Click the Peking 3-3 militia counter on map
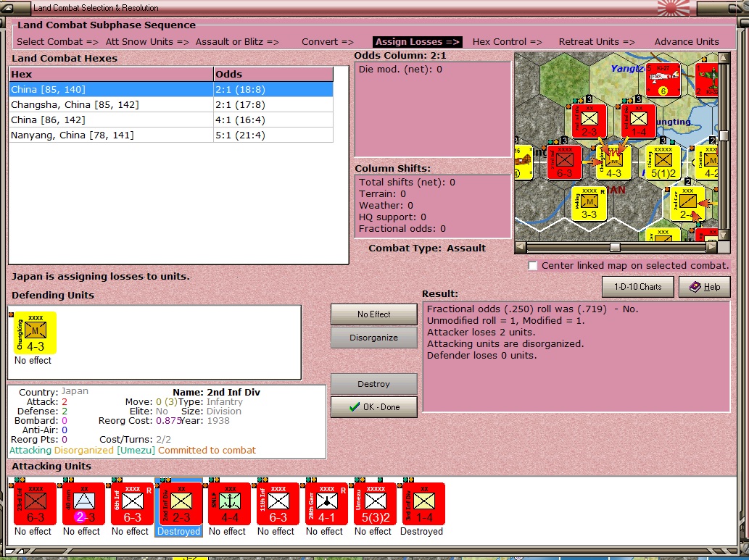Image resolution: width=749 pixels, height=560 pixels. pos(589,204)
